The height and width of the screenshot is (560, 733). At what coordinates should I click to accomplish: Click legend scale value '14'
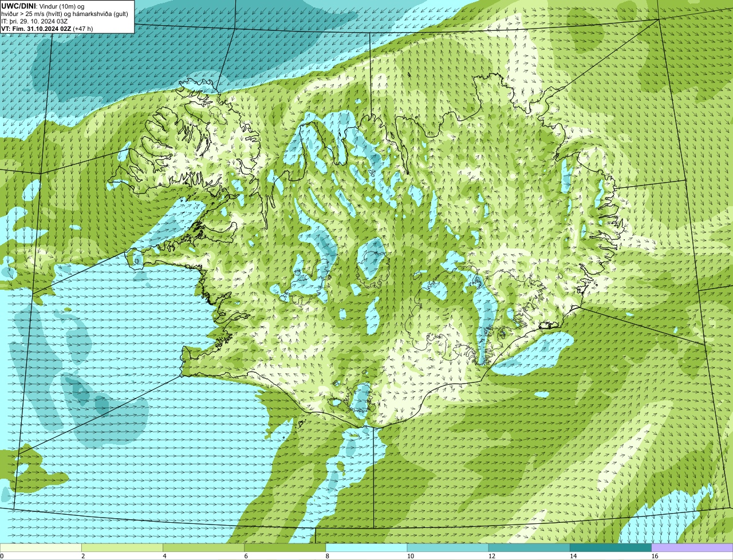[x=573, y=556]
